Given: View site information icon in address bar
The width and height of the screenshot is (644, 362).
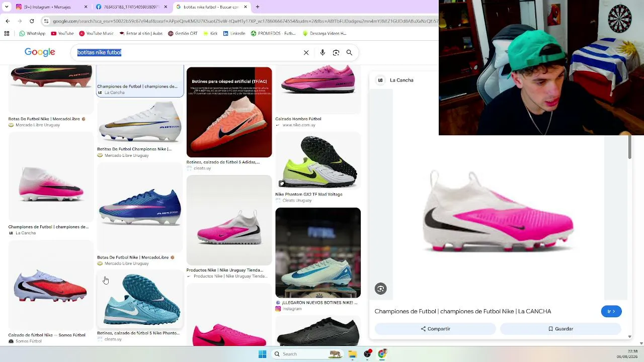Looking at the screenshot, I should [46, 21].
